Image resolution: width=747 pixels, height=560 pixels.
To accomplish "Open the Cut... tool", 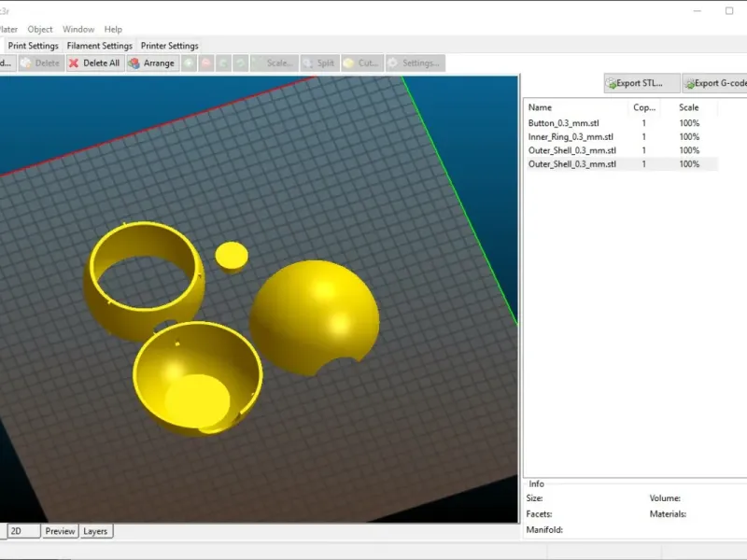I will [362, 63].
